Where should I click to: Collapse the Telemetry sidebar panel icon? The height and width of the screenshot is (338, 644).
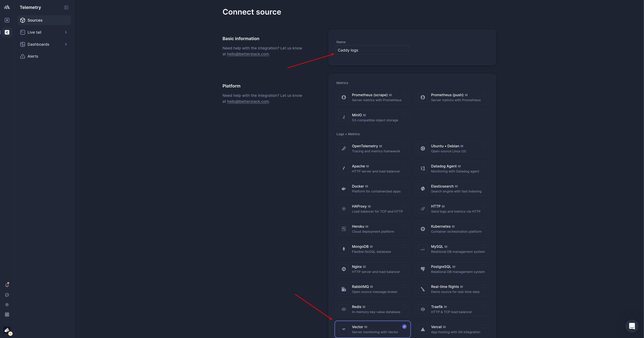point(66,8)
